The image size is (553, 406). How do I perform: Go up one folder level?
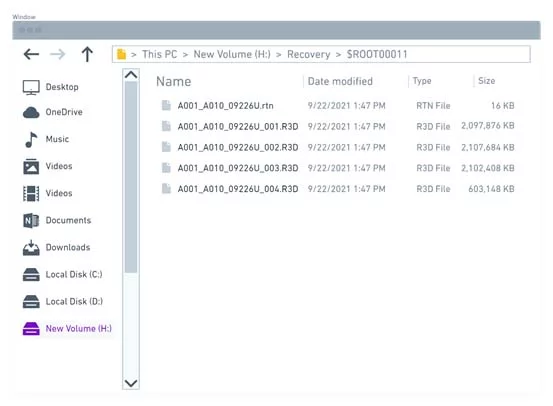point(87,54)
